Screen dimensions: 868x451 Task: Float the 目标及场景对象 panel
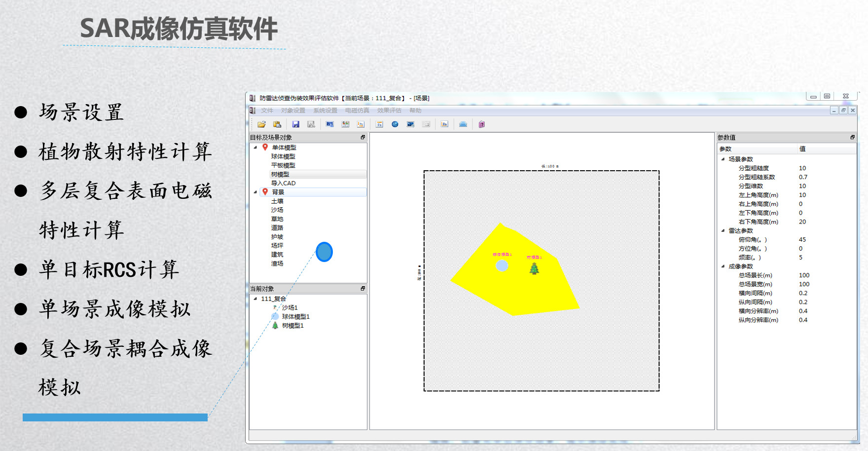click(x=363, y=137)
